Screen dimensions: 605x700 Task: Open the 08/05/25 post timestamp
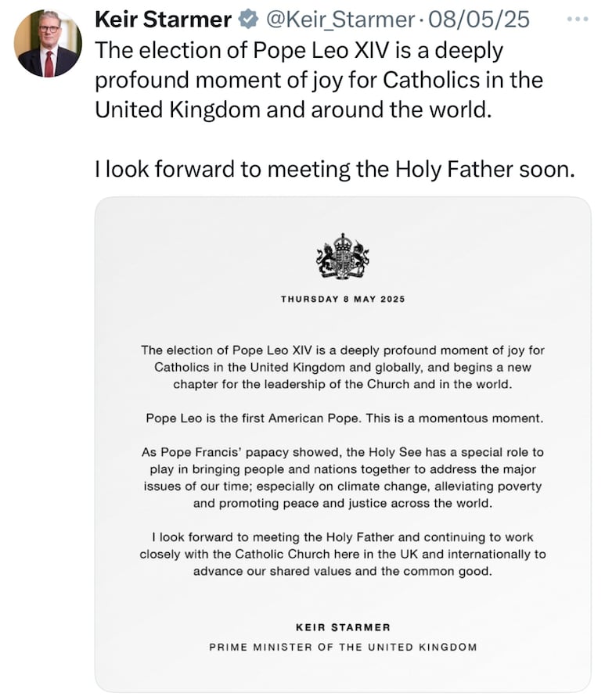479,20
